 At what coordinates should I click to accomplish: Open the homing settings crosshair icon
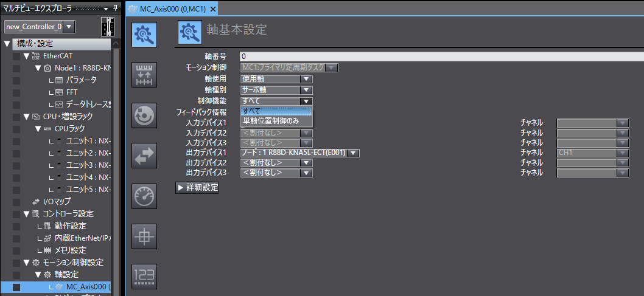pos(144,236)
